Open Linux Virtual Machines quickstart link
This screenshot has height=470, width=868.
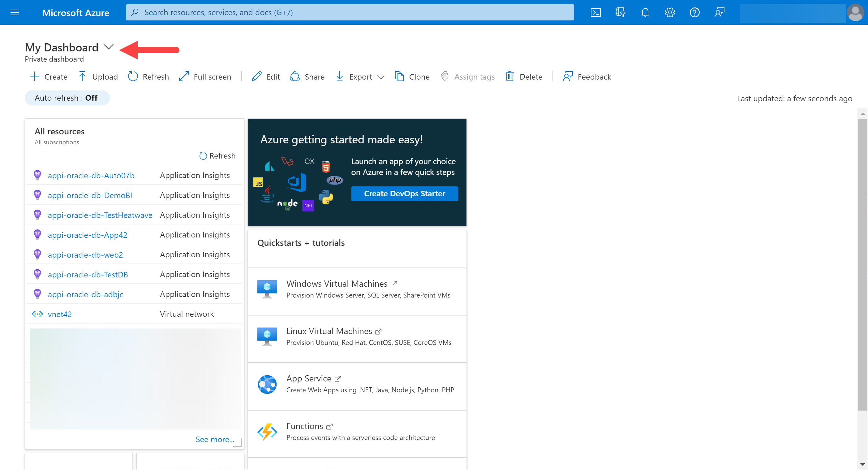coord(333,331)
